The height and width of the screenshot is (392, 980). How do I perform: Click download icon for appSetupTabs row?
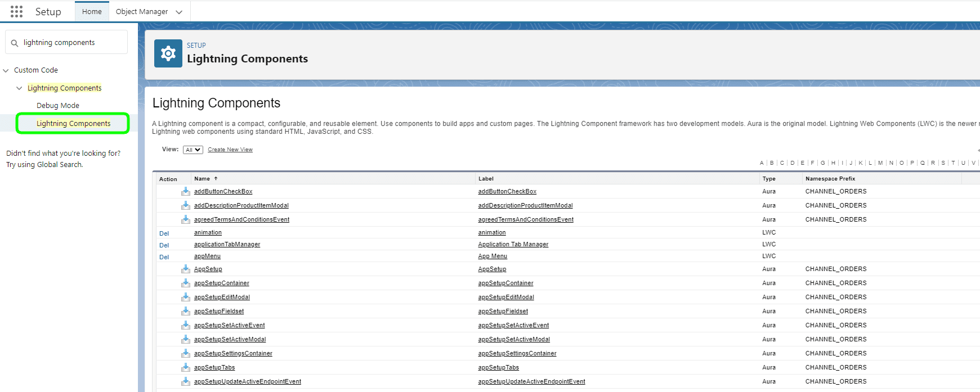(x=185, y=367)
